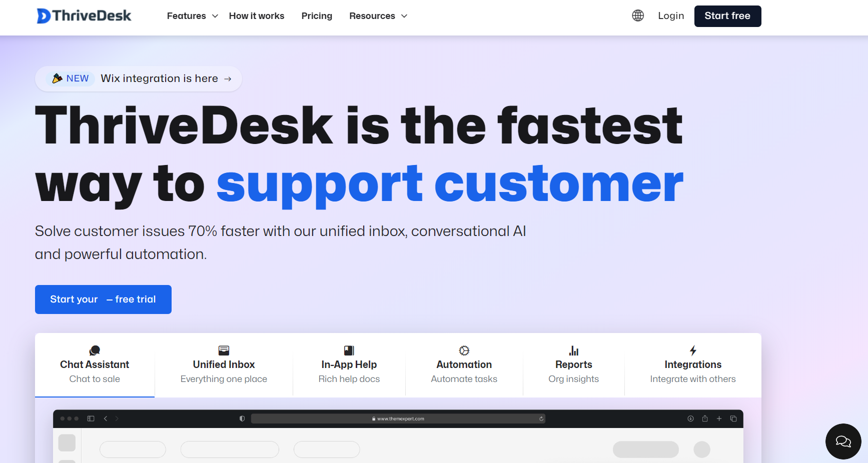
Task: Switch to the In-App Help tab
Action: tap(349, 365)
